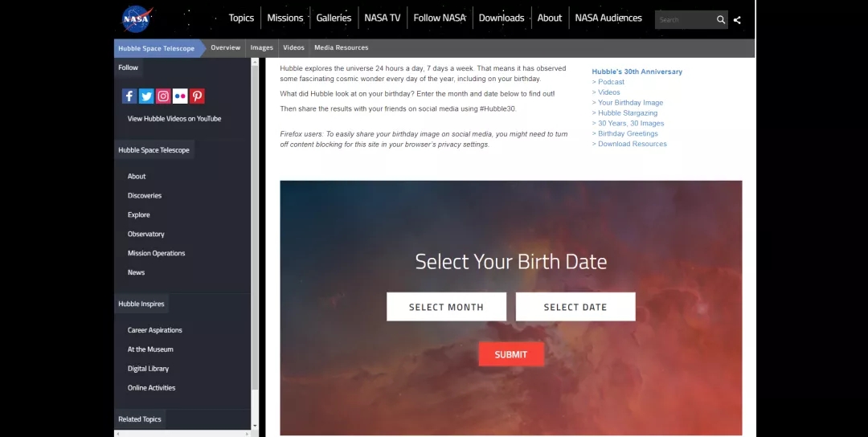The height and width of the screenshot is (437, 868).
Task: Open the Topics menu
Action: (x=241, y=18)
